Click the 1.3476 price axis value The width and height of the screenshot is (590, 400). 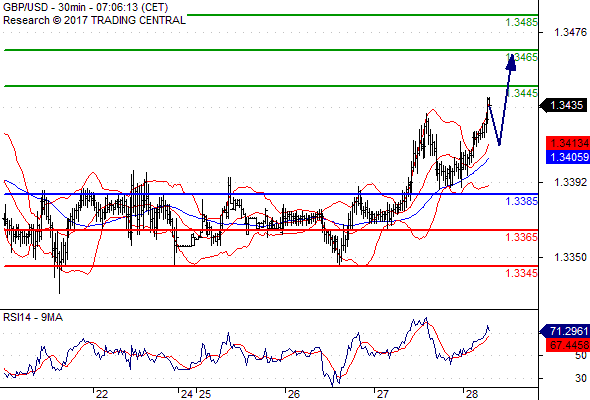[570, 32]
